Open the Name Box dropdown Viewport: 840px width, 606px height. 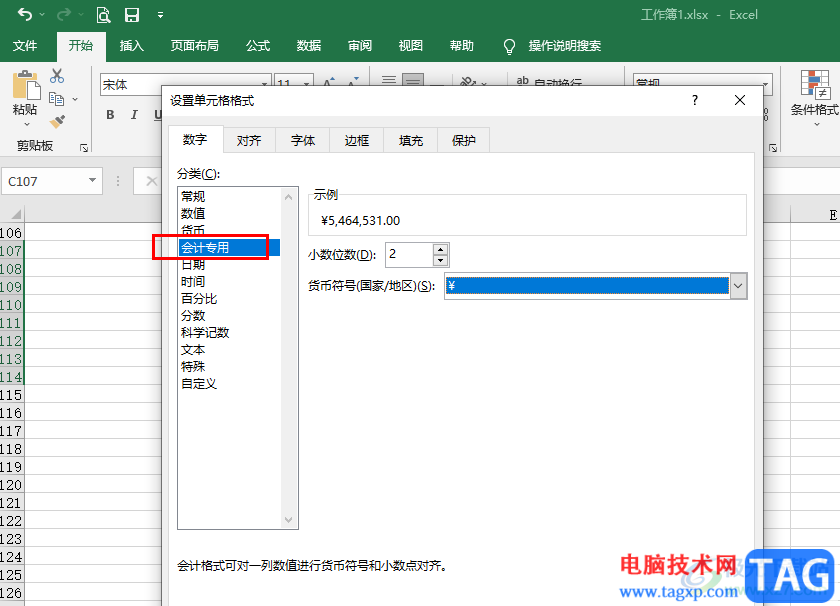click(92, 181)
